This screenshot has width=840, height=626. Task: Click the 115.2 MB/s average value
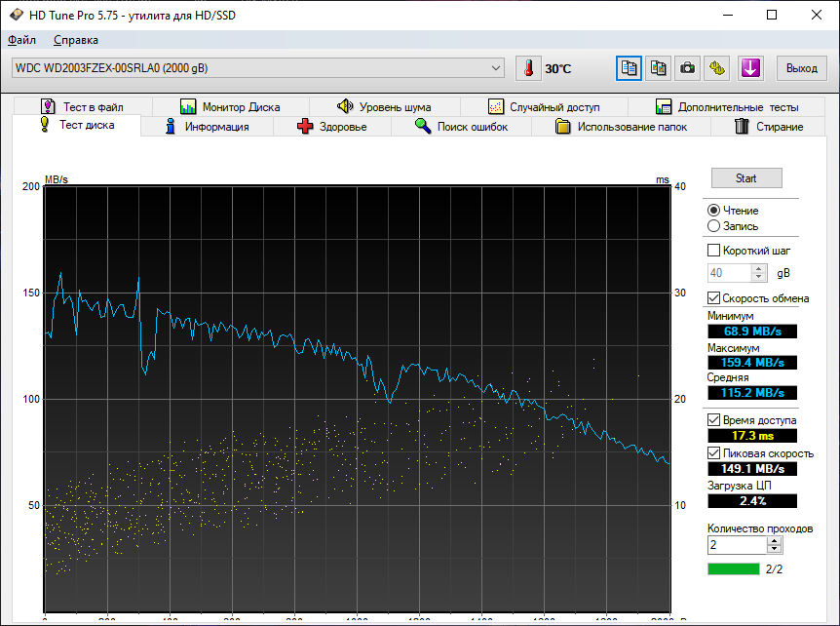tap(752, 393)
